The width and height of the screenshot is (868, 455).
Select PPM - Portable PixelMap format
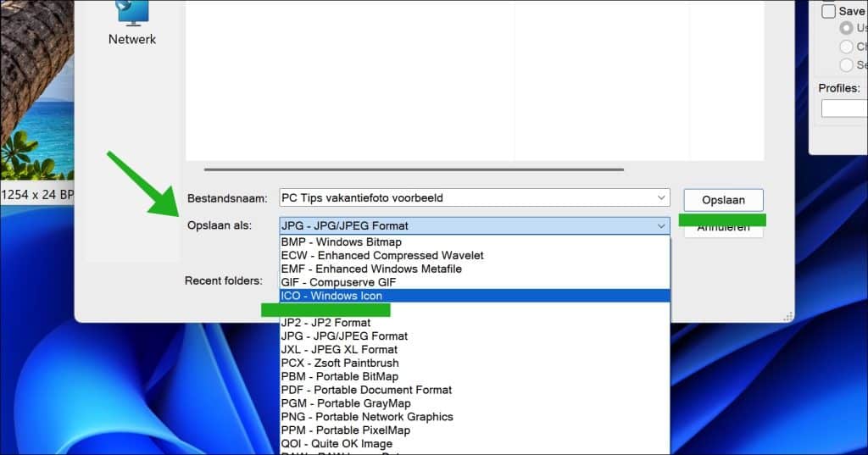coord(475,430)
